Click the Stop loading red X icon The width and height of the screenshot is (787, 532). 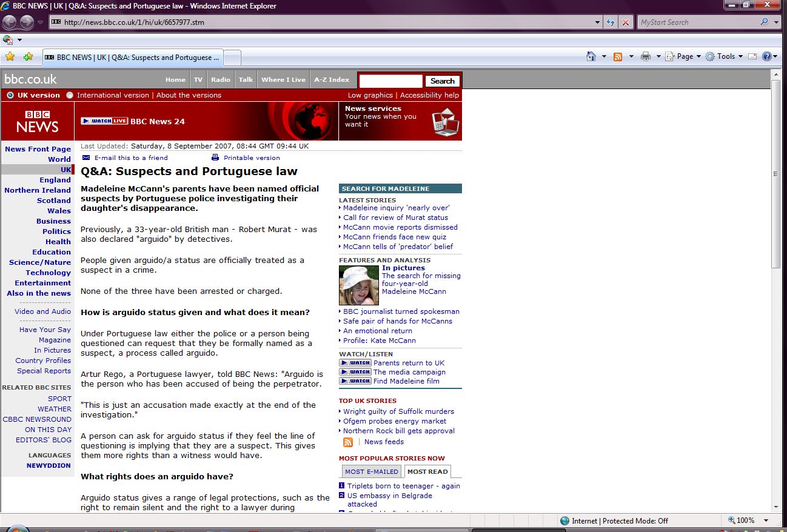pos(626,22)
